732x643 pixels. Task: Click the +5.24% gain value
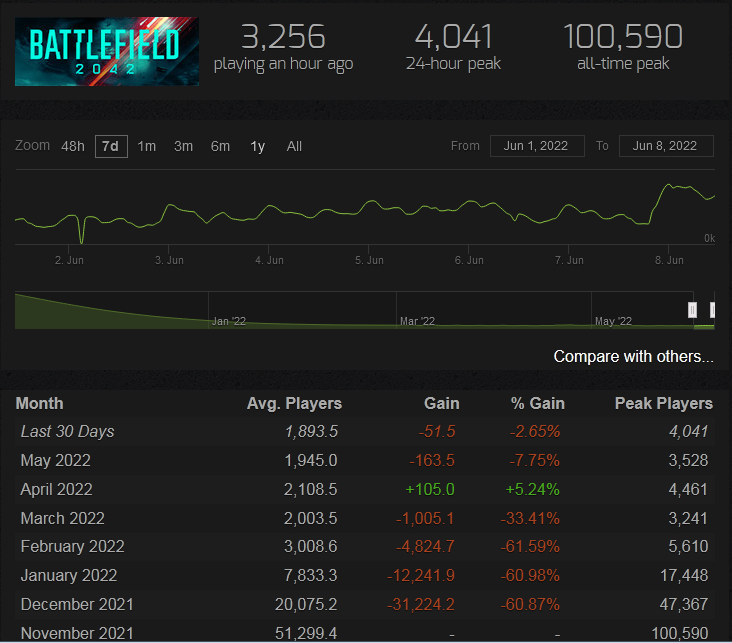coord(533,490)
